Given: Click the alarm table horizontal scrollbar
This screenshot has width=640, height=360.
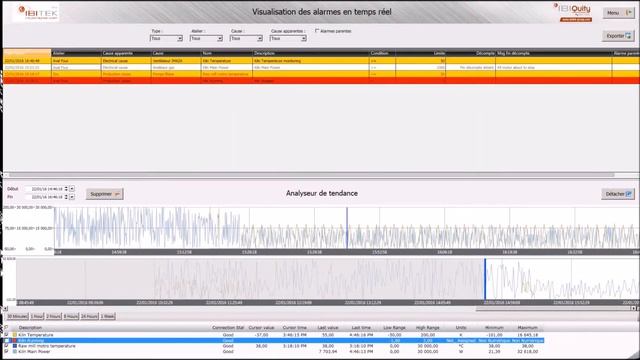Looking at the screenshot, I should 312,175.
